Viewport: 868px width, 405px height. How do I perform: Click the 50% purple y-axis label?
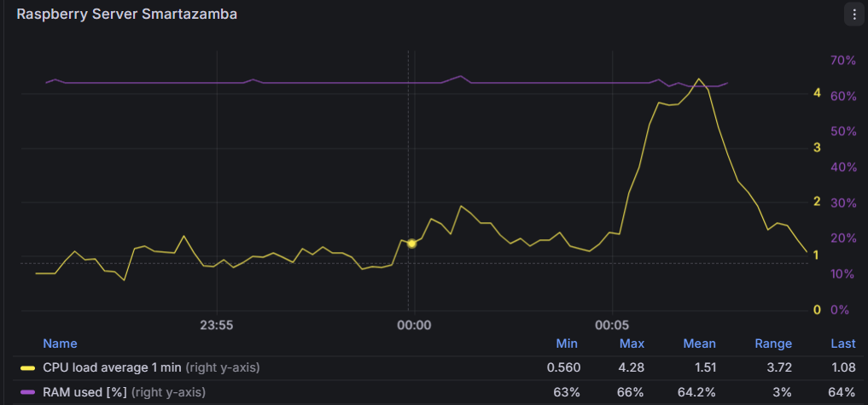842,132
